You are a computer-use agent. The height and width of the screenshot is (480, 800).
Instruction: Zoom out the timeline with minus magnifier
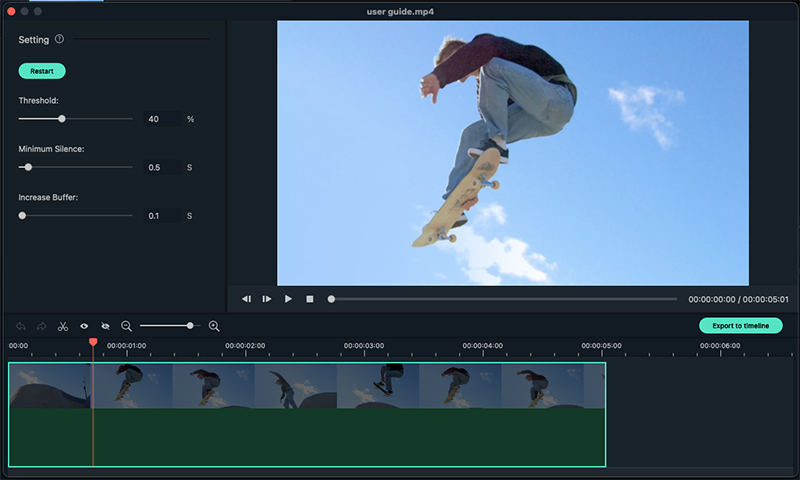point(126,326)
